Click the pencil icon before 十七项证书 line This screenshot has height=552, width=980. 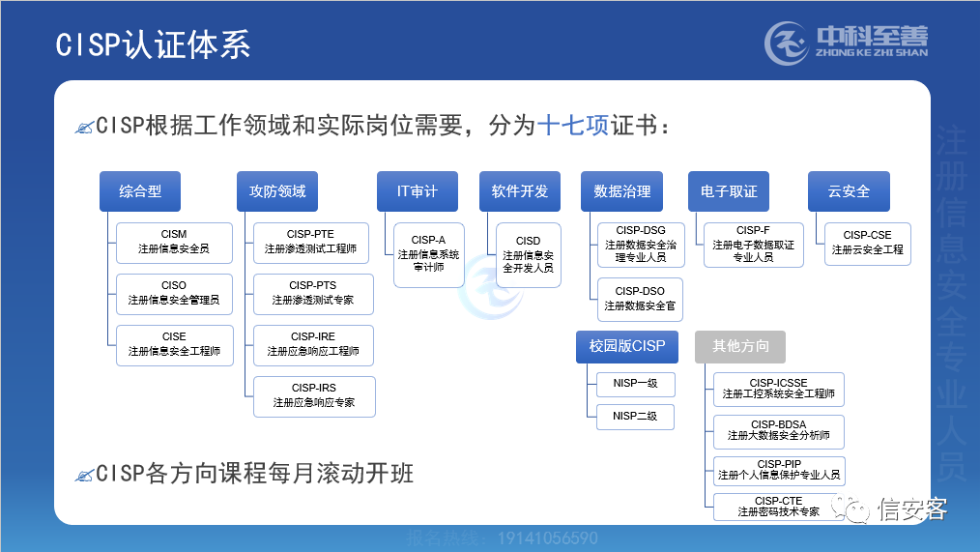click(x=84, y=127)
